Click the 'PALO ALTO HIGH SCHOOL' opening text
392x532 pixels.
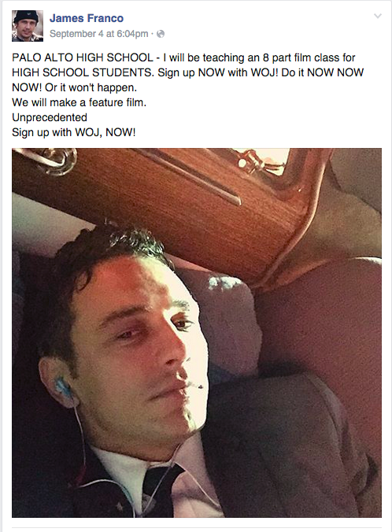click(83, 57)
